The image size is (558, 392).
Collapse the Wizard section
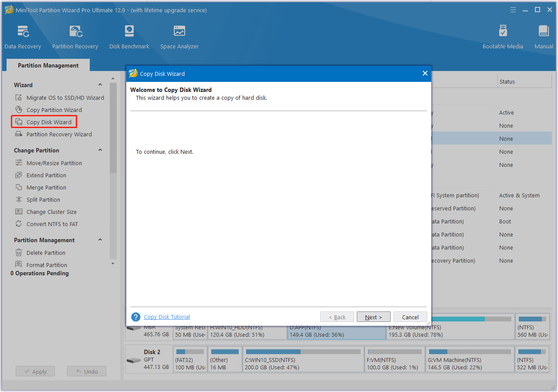point(100,85)
